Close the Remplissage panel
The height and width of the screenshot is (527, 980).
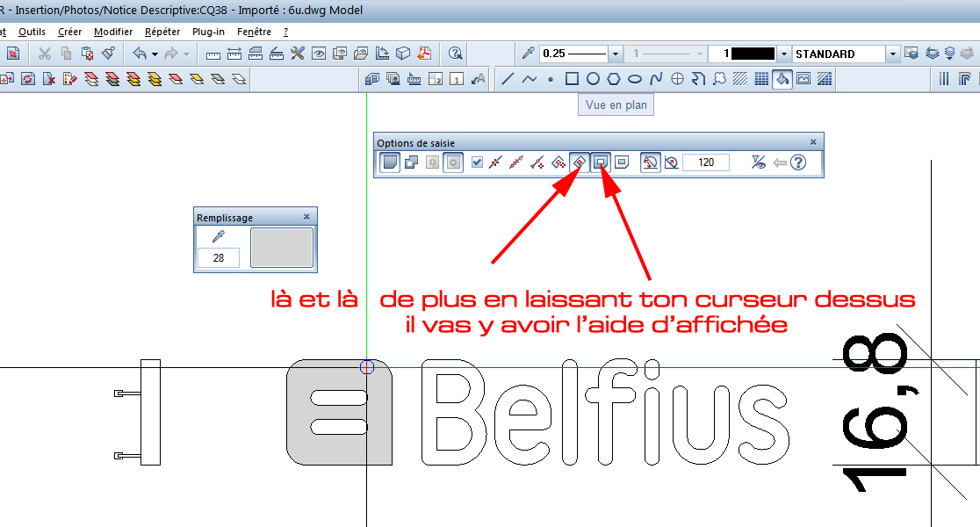(x=306, y=217)
